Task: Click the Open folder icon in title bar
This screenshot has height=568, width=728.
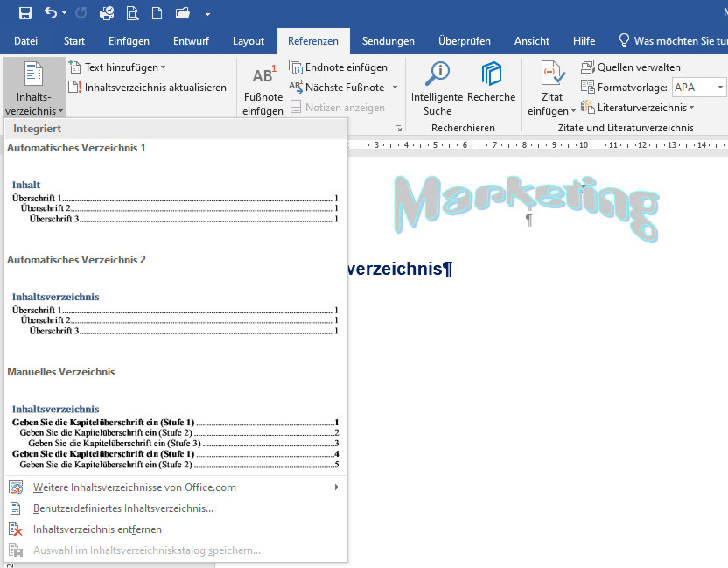Action: click(182, 13)
